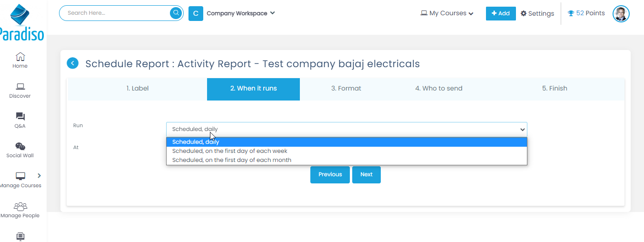644x242 pixels.
Task: Open the Q&A chat icon
Action: pyautogui.click(x=20, y=117)
